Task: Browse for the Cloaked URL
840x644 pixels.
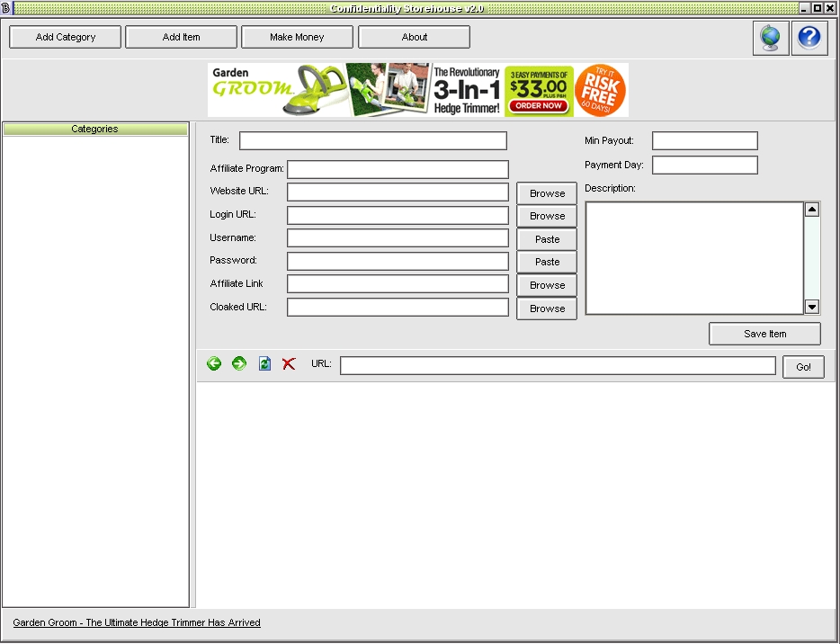Action: click(547, 309)
